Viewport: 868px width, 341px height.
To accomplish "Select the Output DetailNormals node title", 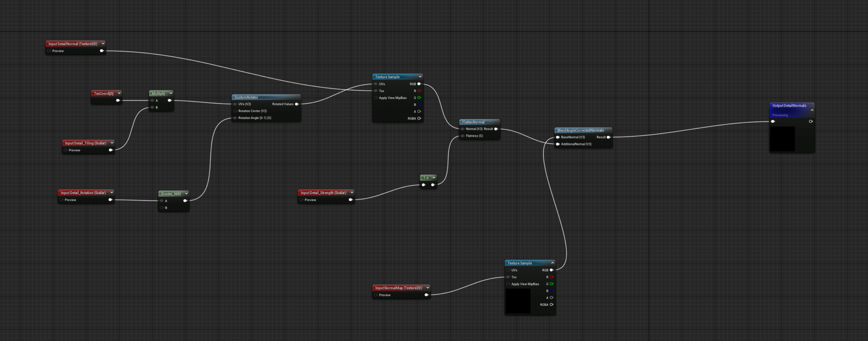I will 789,105.
